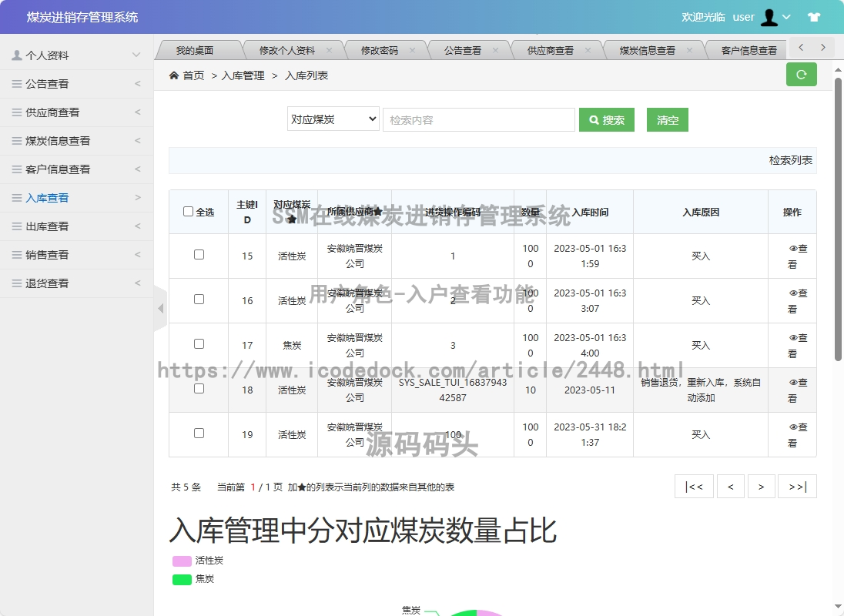Collapse sidebar with the left arrow handle
Screen dimensions: 844x616
[x=160, y=308]
